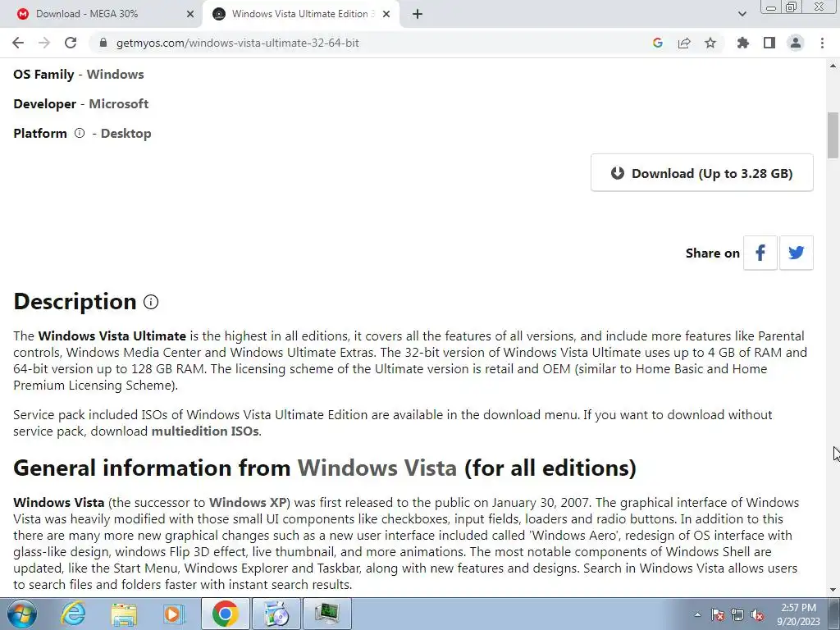Click the browser forward arrow
The width and height of the screenshot is (840, 630).
(x=44, y=43)
